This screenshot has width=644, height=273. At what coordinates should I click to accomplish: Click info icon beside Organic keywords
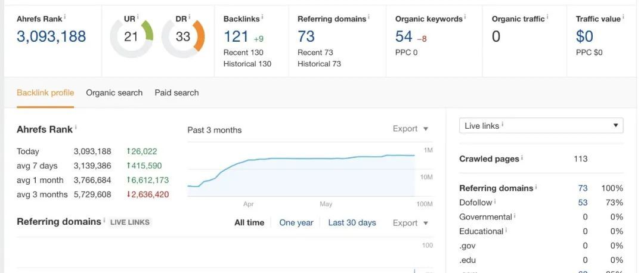[465, 17]
